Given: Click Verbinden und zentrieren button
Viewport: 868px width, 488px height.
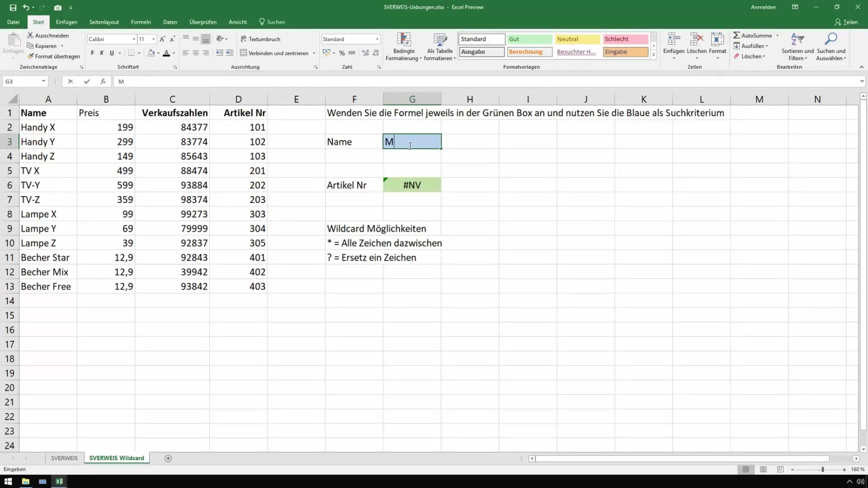Looking at the screenshot, I should point(274,53).
